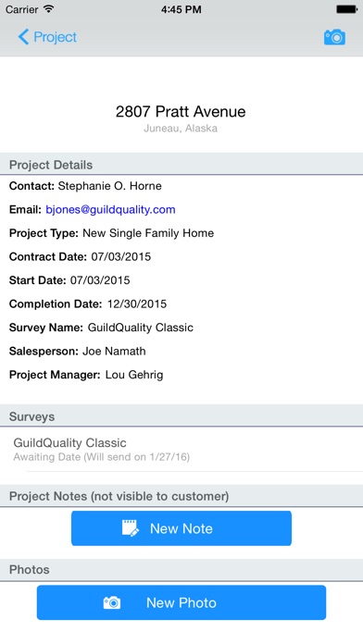Tap the status bar clock 4:45 PM
Screen dimensions: 363x644
click(x=181, y=9)
